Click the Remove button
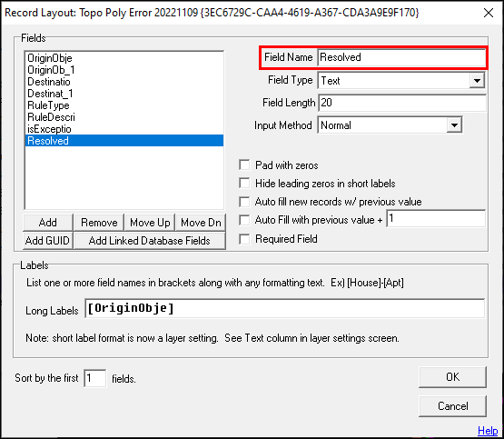This screenshot has height=439, width=504. coord(99,223)
